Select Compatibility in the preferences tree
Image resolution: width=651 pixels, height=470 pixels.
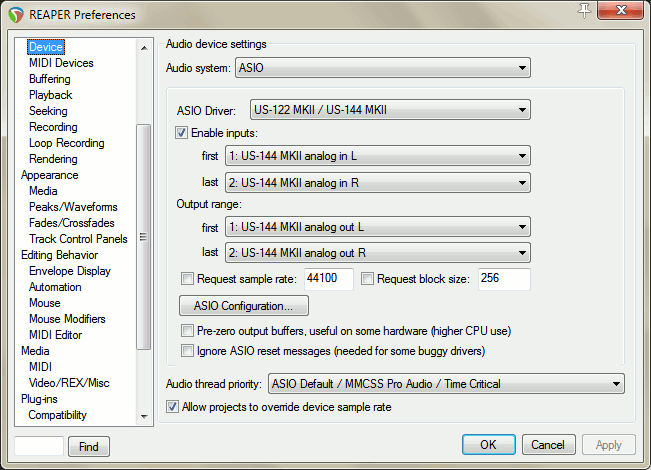click(x=57, y=415)
